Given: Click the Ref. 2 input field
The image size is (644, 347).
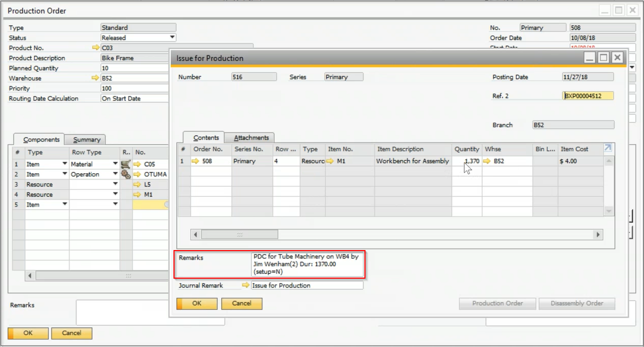Looking at the screenshot, I should click(x=588, y=96).
